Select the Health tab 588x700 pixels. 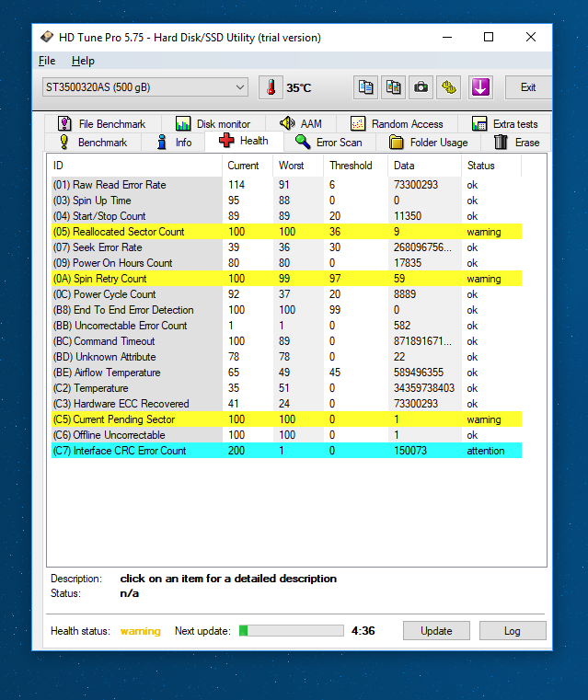click(244, 141)
